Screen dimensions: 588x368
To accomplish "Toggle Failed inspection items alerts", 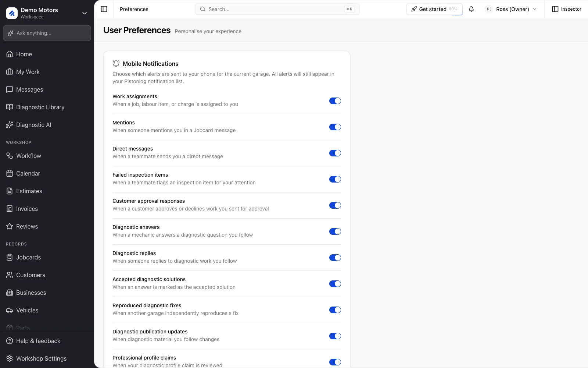I will (x=335, y=179).
